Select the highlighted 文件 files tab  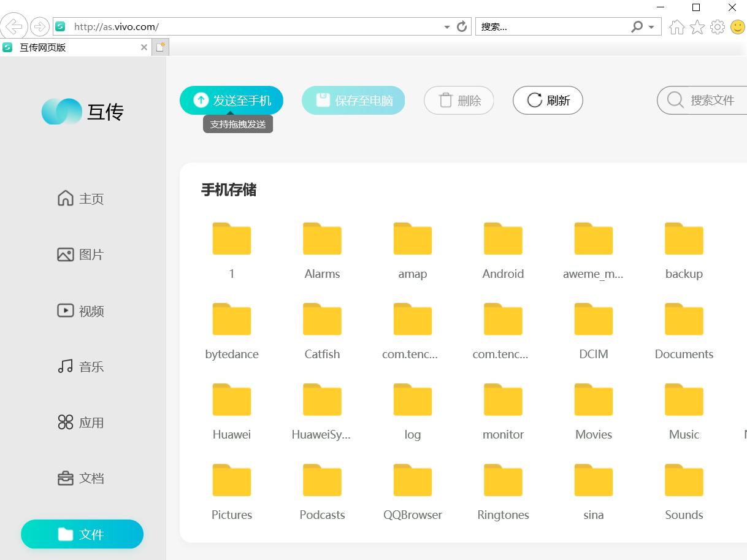[82, 534]
